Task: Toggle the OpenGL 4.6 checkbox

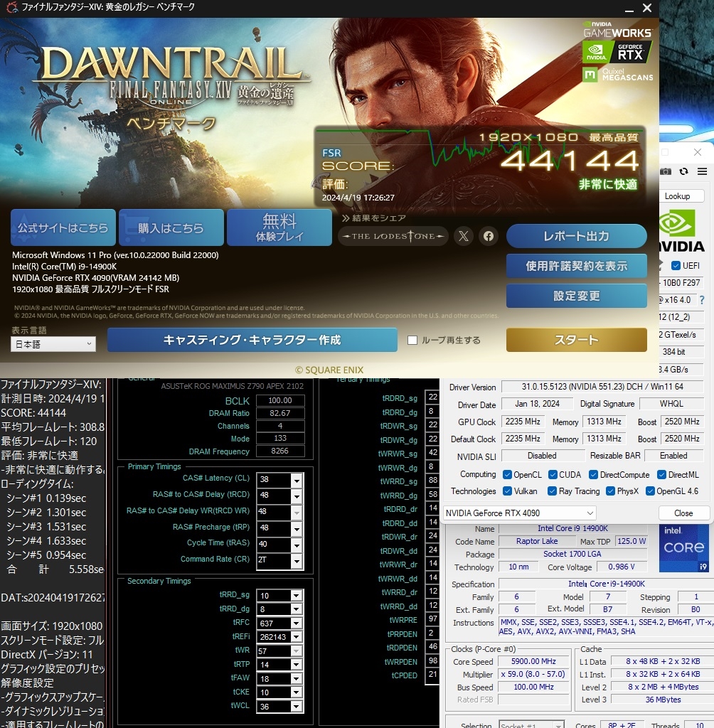Action: pos(651,491)
